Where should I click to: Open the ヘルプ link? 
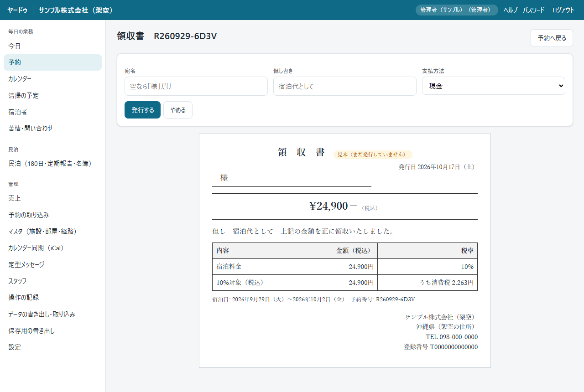point(511,10)
